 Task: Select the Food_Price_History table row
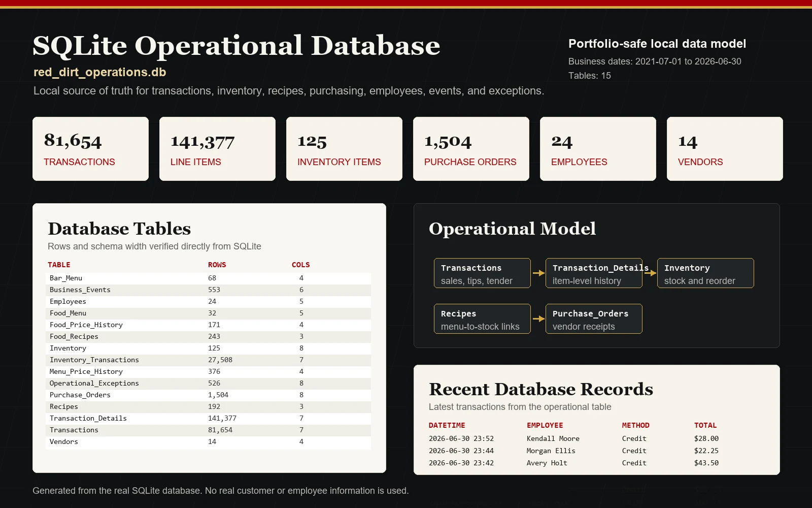(208, 325)
